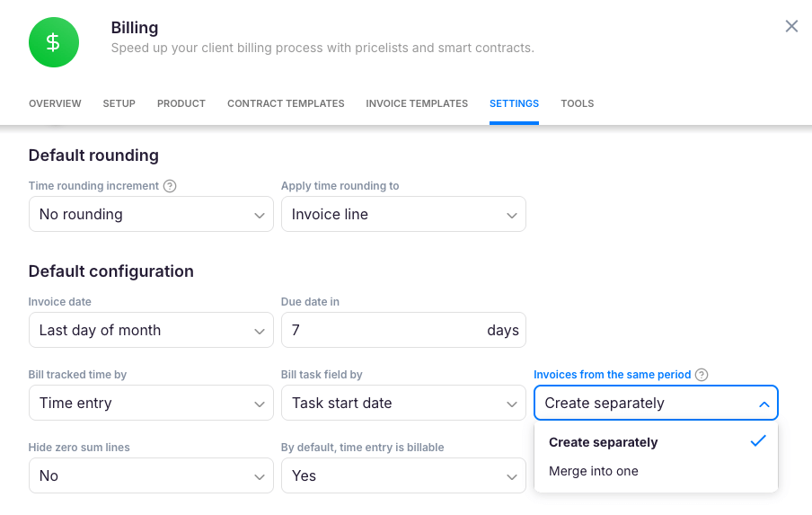The width and height of the screenshot is (812, 515).
Task: Switch to the Setup tab
Action: pos(119,103)
